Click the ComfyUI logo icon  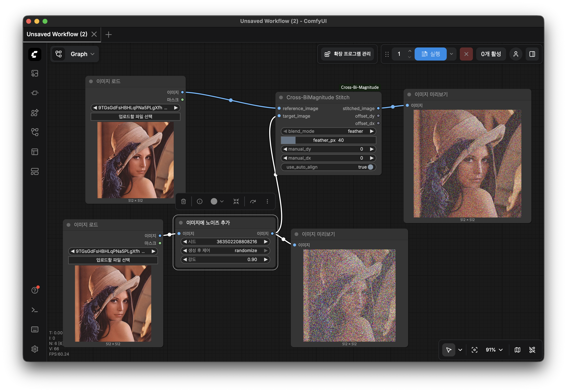pyautogui.click(x=35, y=54)
